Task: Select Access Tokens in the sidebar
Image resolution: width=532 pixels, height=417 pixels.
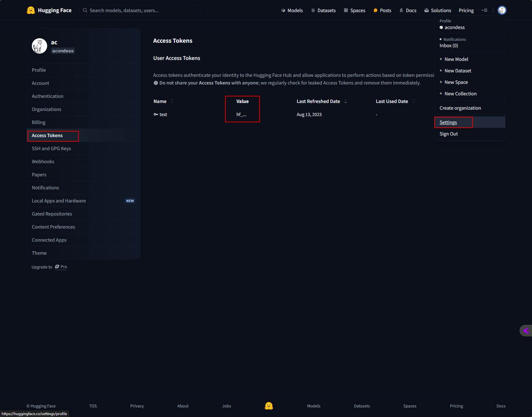Action: coord(83,135)
